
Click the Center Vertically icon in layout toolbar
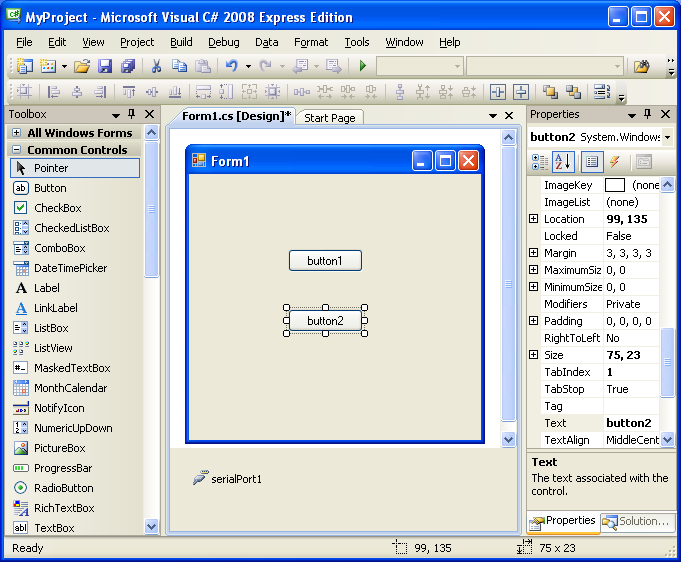521,92
